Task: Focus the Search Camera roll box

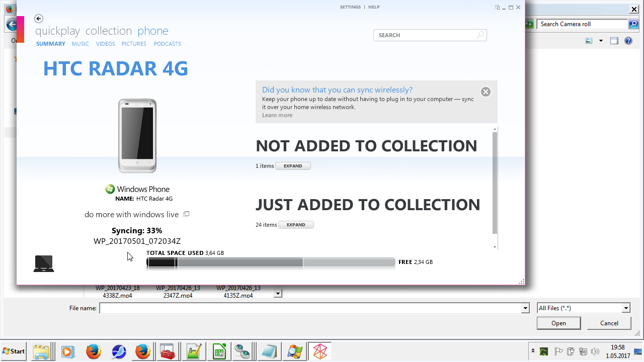Action: [x=583, y=24]
